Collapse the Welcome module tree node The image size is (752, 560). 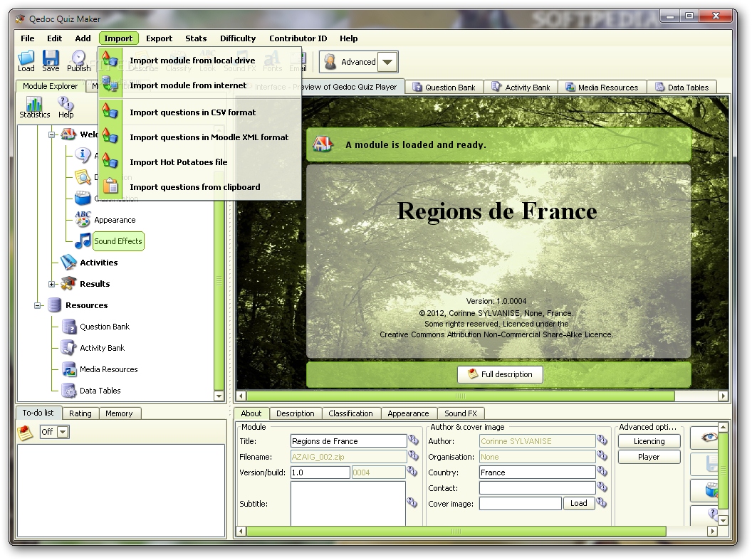[x=51, y=134]
